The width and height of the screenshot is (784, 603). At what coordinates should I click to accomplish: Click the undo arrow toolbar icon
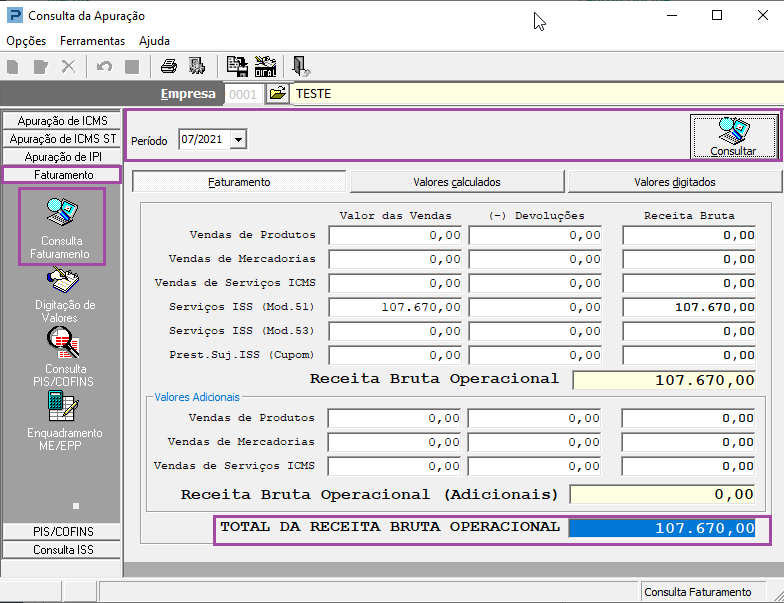(104, 66)
